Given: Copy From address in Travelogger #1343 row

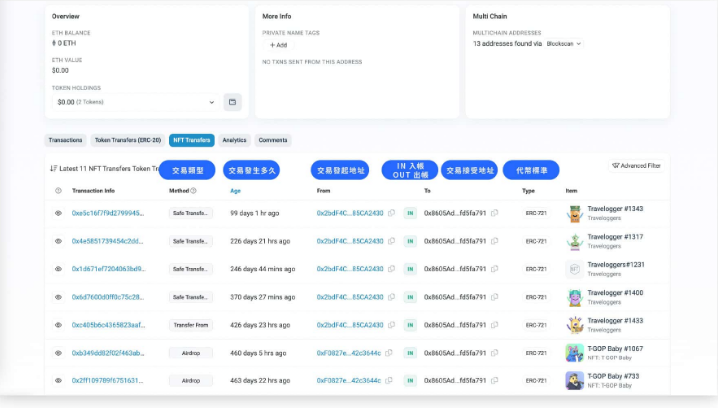Looking at the screenshot, I should click(392, 213).
